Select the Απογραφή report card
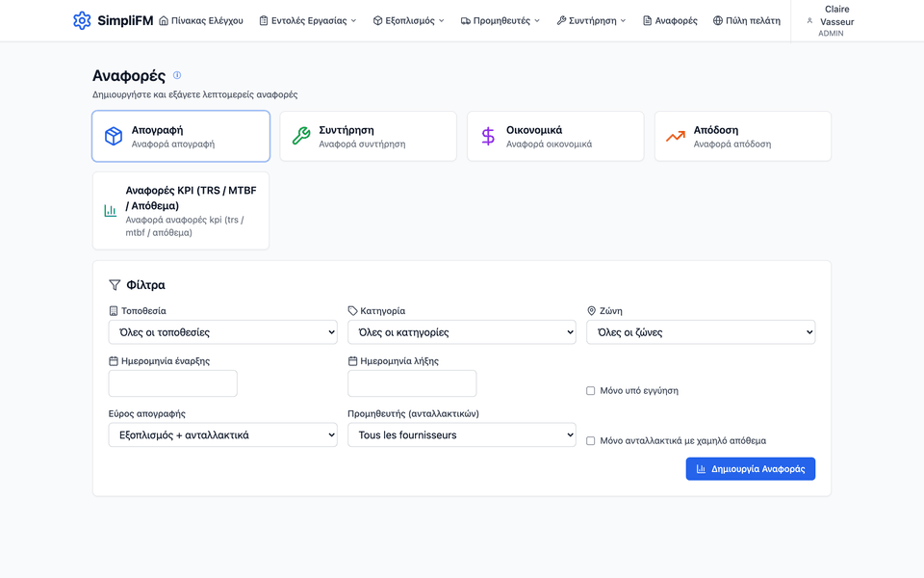Image resolution: width=924 pixels, height=578 pixels. tap(181, 136)
